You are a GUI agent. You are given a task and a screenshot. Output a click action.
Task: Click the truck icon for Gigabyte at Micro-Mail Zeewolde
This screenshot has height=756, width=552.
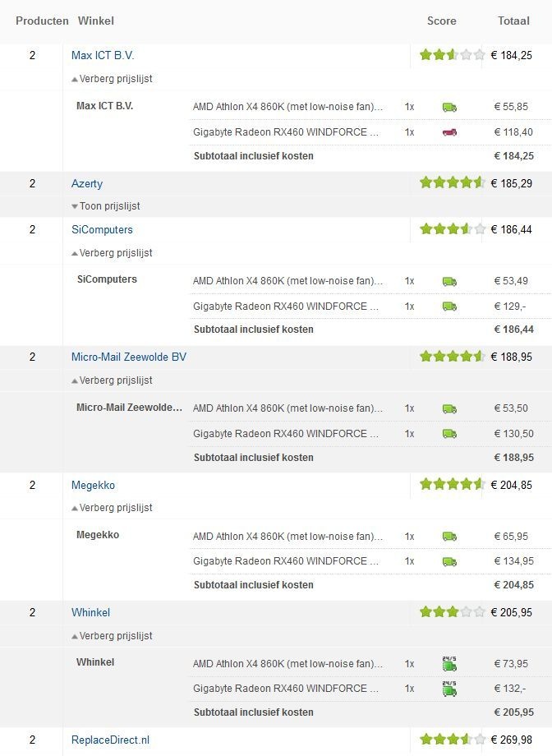pyautogui.click(x=451, y=433)
